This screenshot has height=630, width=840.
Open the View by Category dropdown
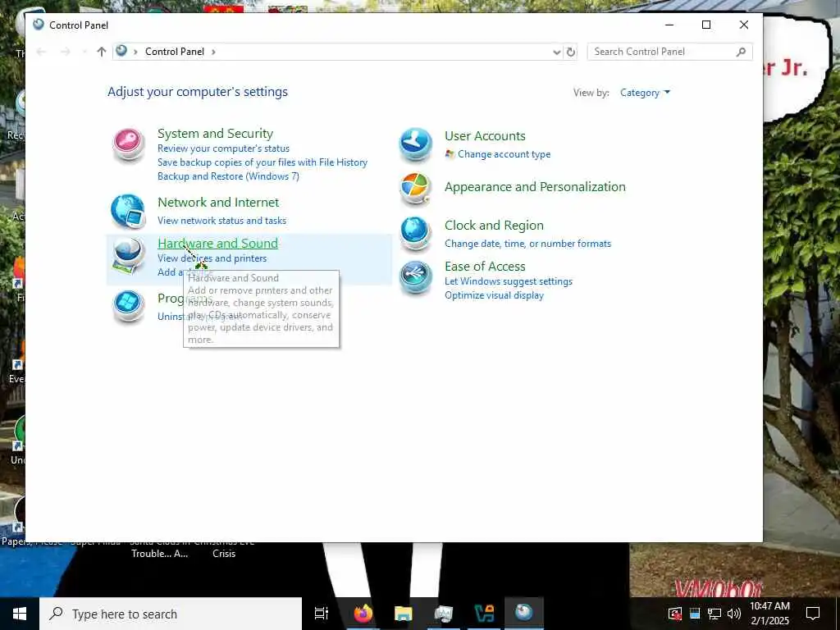645,93
